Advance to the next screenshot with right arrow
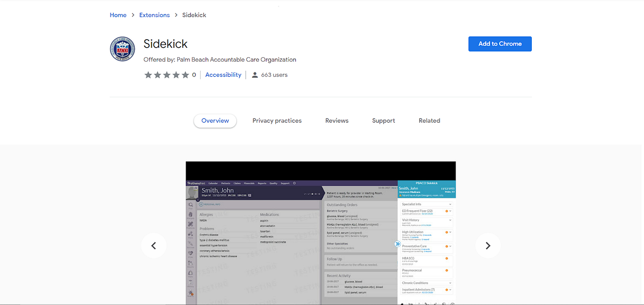This screenshot has width=644, height=305. pyautogui.click(x=488, y=246)
